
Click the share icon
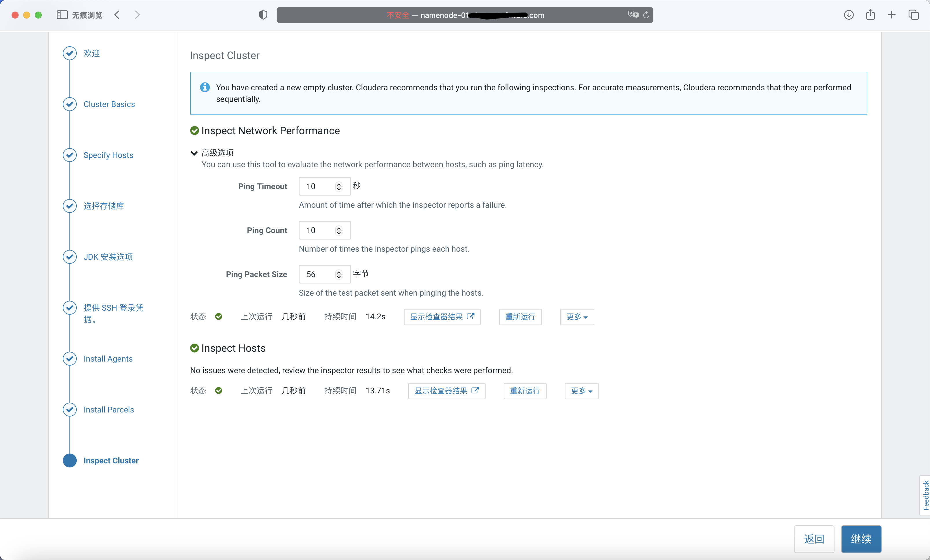pos(870,15)
